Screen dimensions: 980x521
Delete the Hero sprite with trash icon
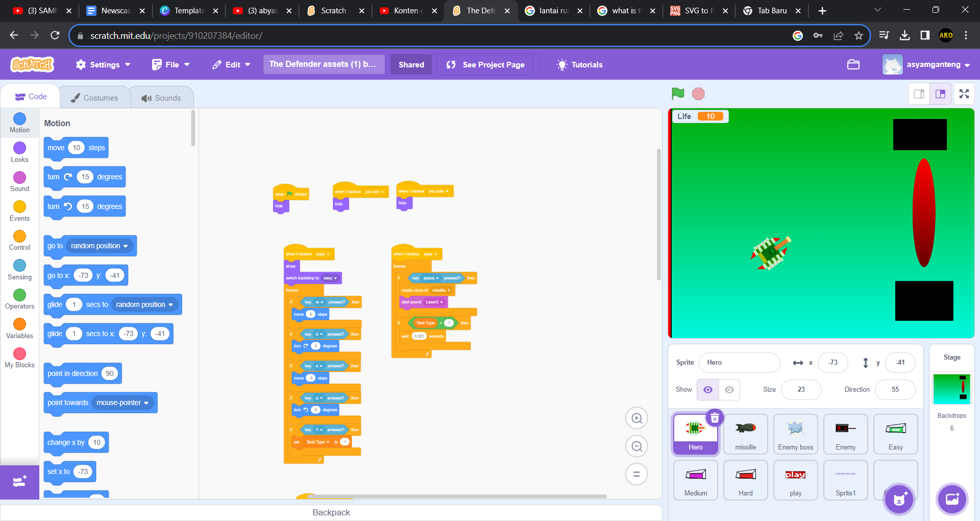(715, 418)
